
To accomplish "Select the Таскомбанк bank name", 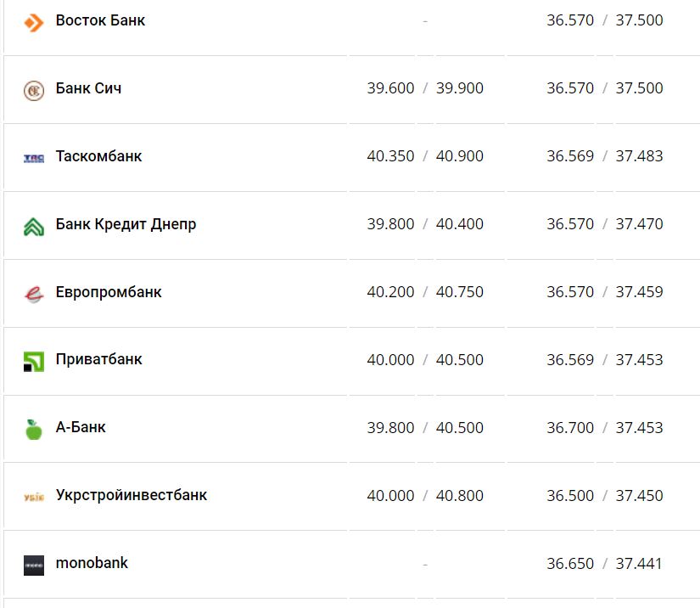I will [98, 156].
